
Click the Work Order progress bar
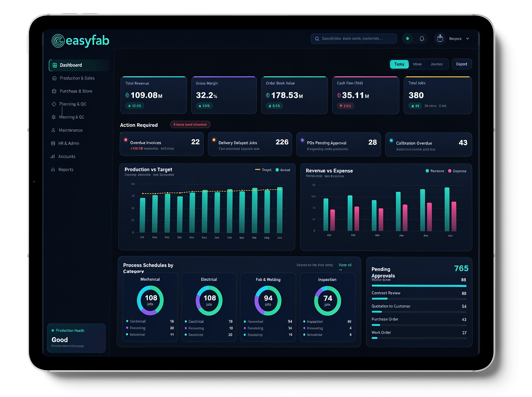[x=419, y=338]
